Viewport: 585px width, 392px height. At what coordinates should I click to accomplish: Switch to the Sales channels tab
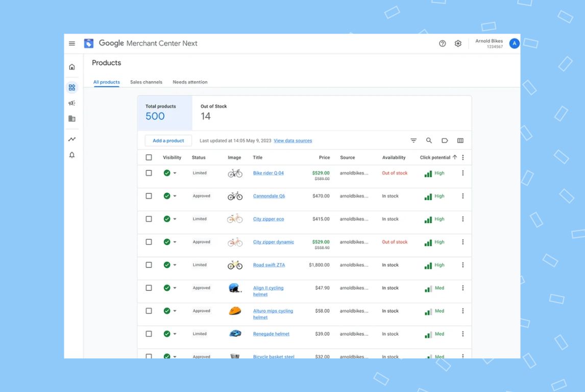tap(146, 82)
